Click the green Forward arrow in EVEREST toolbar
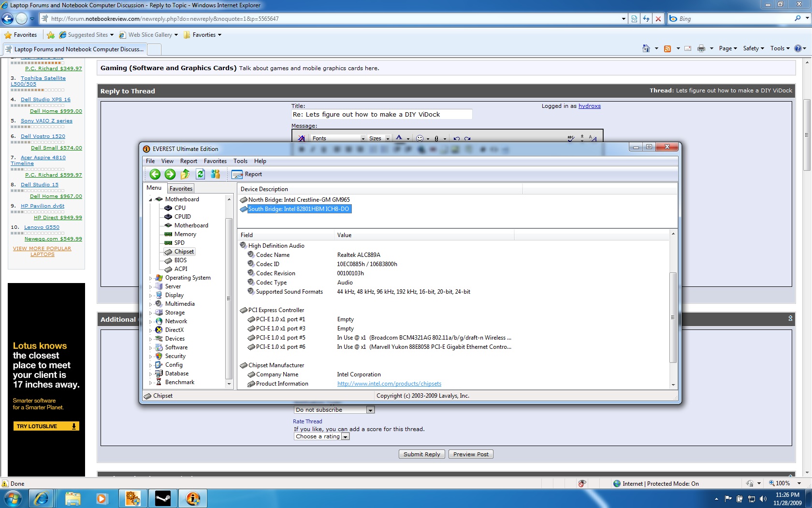This screenshot has width=812, height=508. [x=170, y=174]
